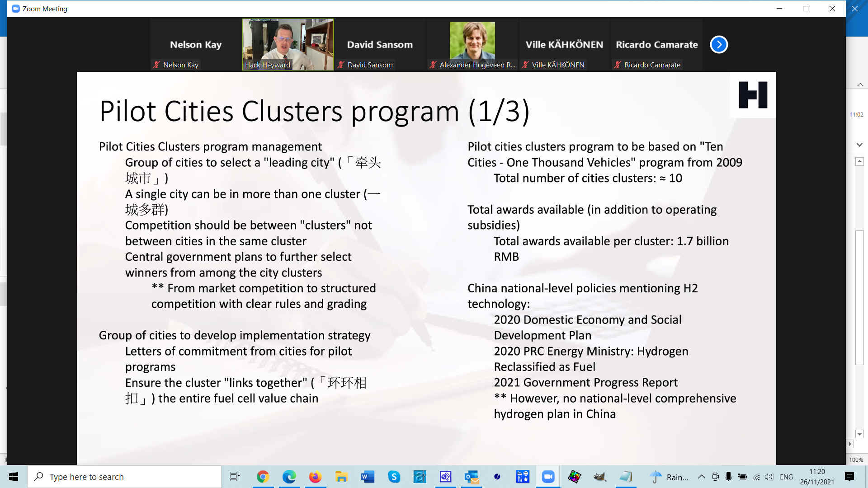Screen dimensions: 868x488
Task: Toggle system microphone tray icon
Action: [x=728, y=477]
